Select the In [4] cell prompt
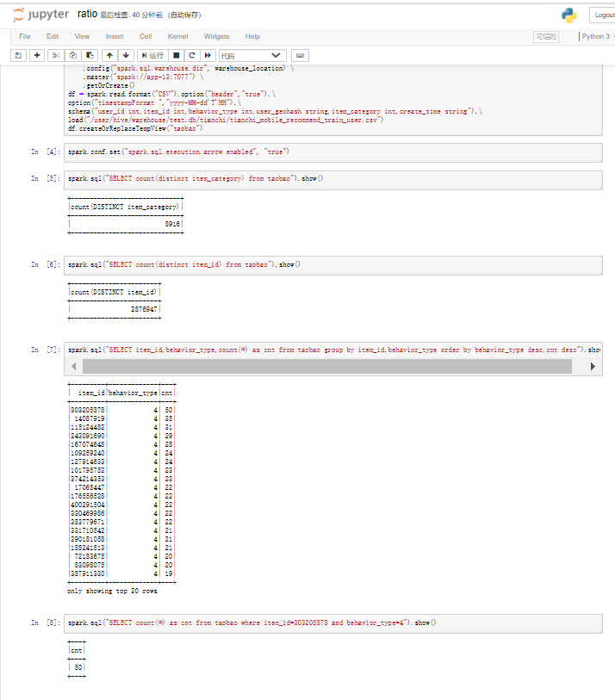This screenshot has width=615, height=700. coord(46,152)
